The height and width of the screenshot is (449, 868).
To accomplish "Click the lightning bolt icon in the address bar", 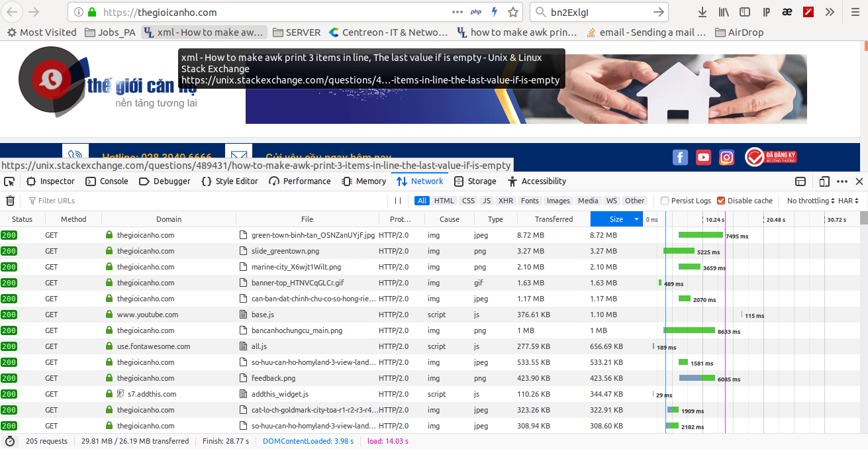I will click(494, 12).
